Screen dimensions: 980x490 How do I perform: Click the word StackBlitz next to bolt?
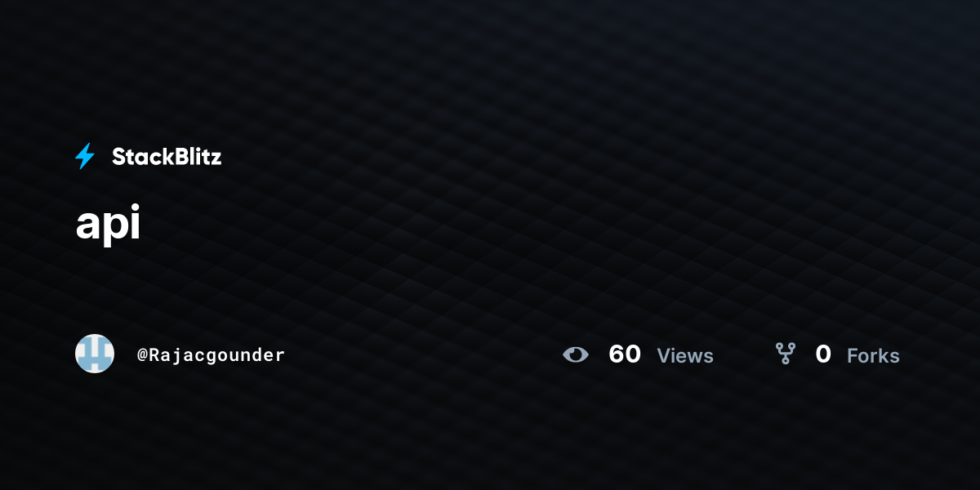[x=167, y=157]
